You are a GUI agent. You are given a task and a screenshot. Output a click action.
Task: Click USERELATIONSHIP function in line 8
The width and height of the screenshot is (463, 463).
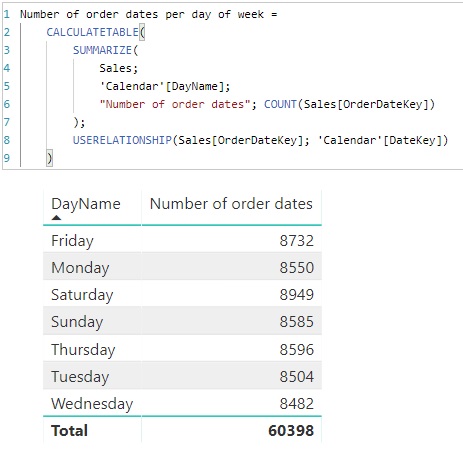122,140
